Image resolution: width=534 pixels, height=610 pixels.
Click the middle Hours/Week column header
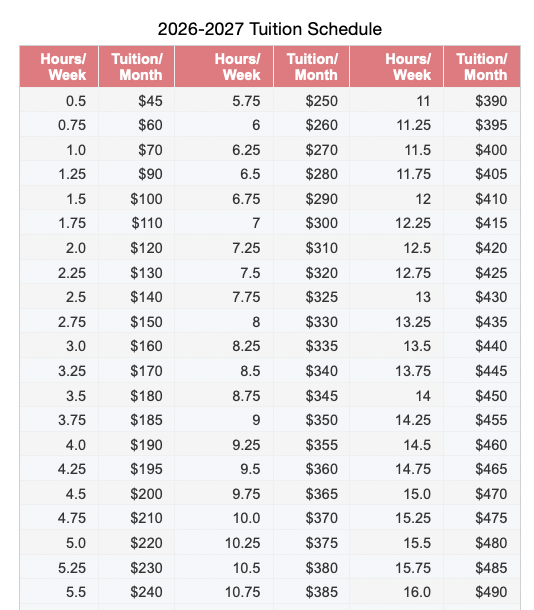coord(224,67)
